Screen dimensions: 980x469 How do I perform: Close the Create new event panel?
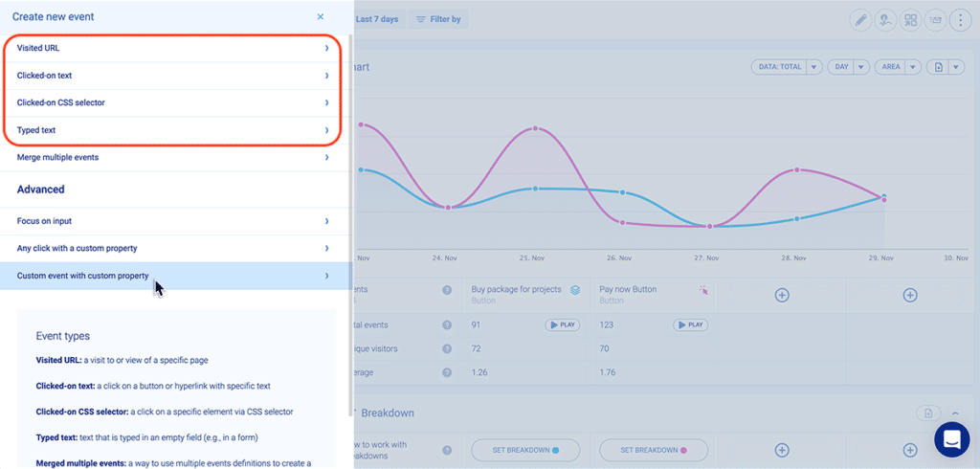click(320, 17)
